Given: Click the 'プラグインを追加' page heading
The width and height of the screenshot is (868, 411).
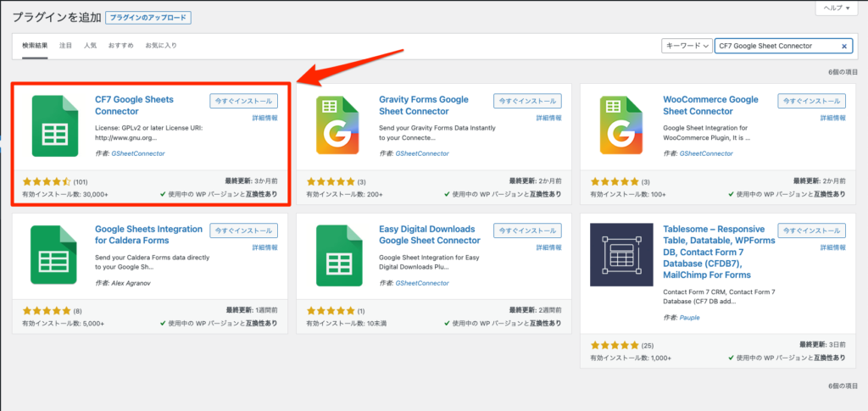Looking at the screenshot, I should click(x=56, y=17).
